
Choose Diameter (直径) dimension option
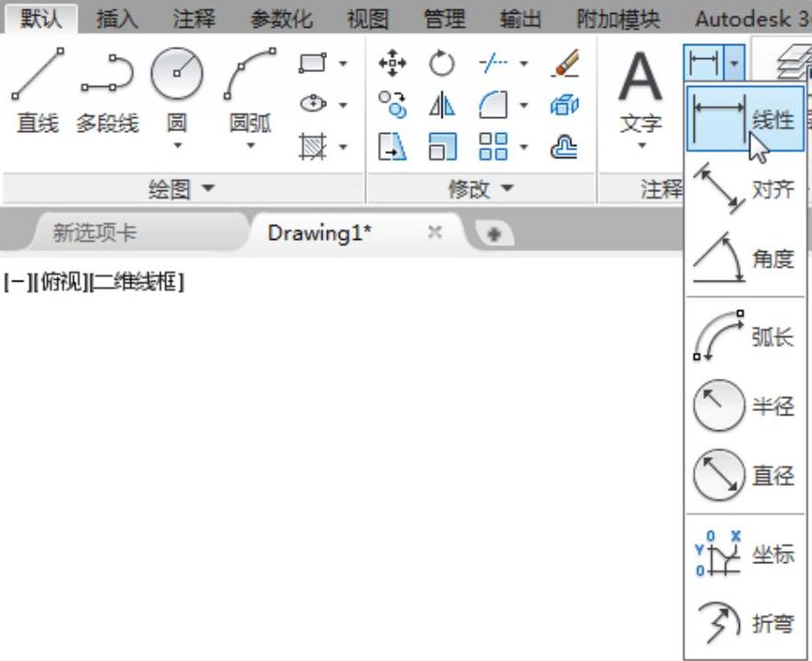(x=745, y=475)
